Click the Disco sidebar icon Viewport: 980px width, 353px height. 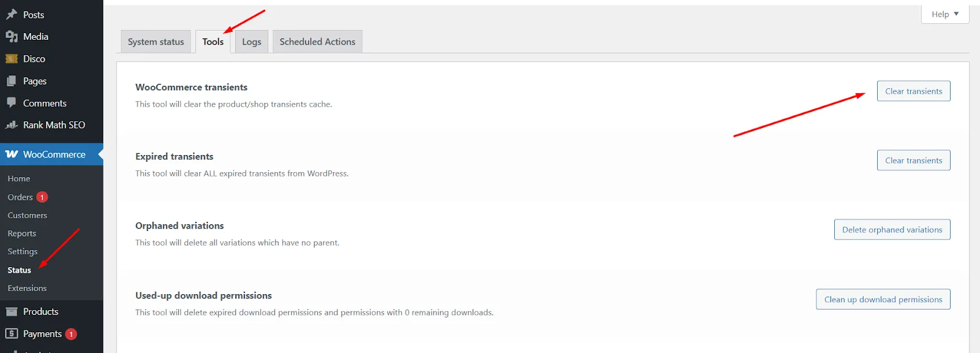[12, 59]
